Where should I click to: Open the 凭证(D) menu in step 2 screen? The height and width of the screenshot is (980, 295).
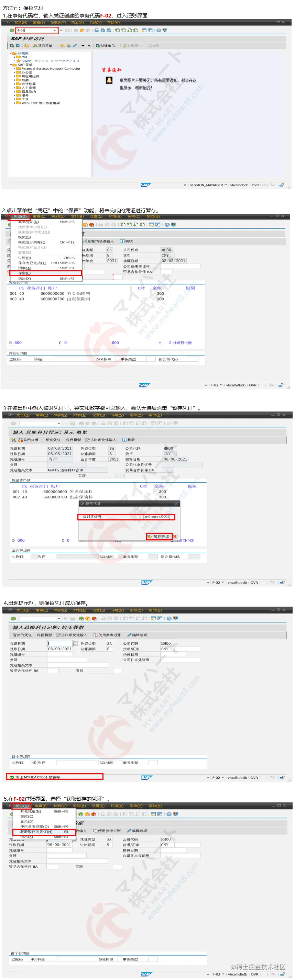click(20, 216)
